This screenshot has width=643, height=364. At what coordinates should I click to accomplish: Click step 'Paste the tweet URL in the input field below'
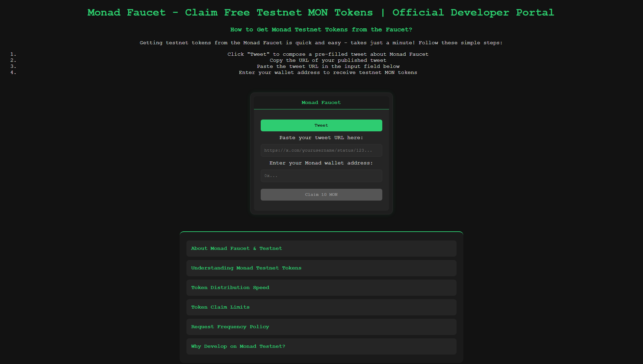click(328, 67)
